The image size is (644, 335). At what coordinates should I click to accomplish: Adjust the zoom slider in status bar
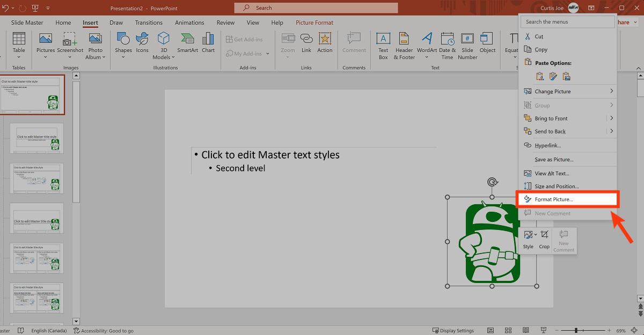[x=576, y=331]
